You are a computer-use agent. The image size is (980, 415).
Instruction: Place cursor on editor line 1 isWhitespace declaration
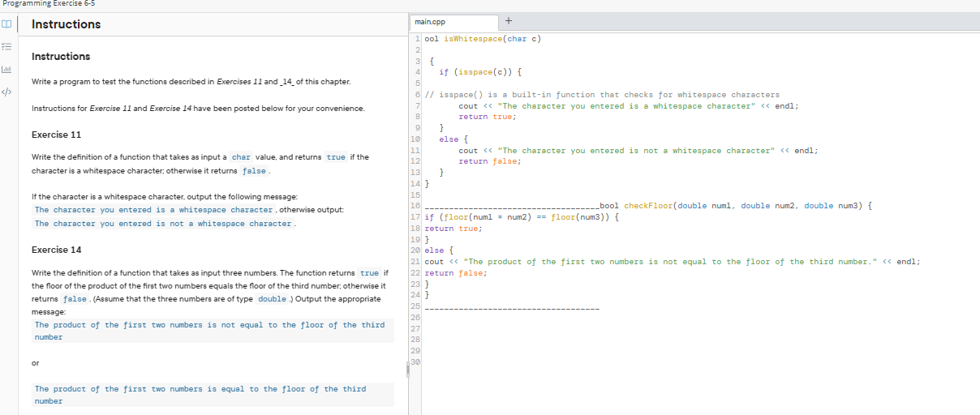pyautogui.click(x=482, y=38)
